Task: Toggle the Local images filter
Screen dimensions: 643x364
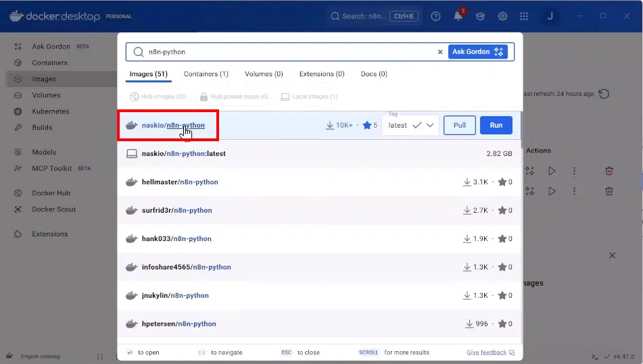Action: 309,97
